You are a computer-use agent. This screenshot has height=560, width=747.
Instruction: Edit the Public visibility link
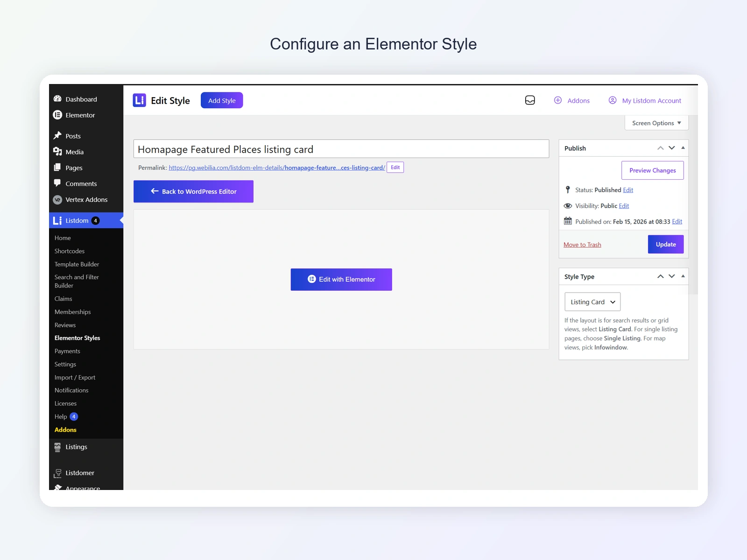click(x=624, y=206)
